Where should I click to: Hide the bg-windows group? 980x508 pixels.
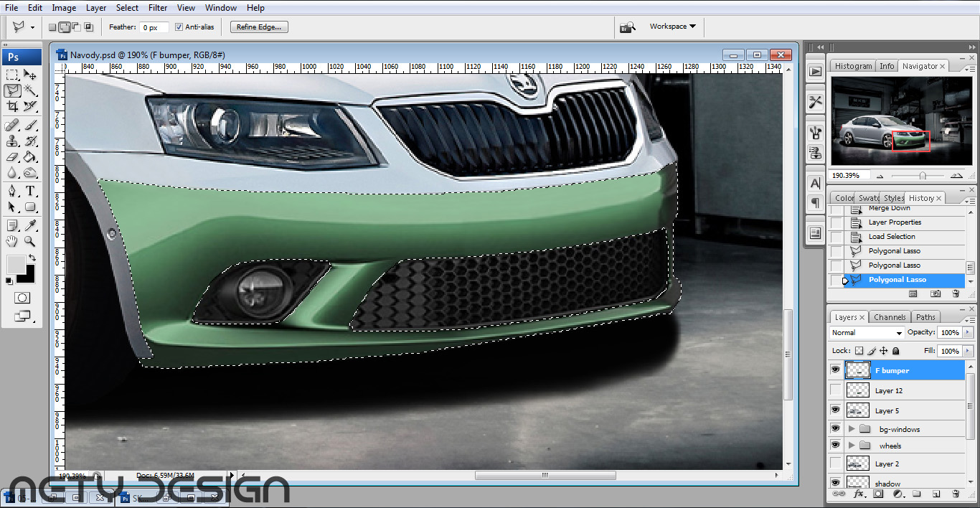(x=835, y=428)
